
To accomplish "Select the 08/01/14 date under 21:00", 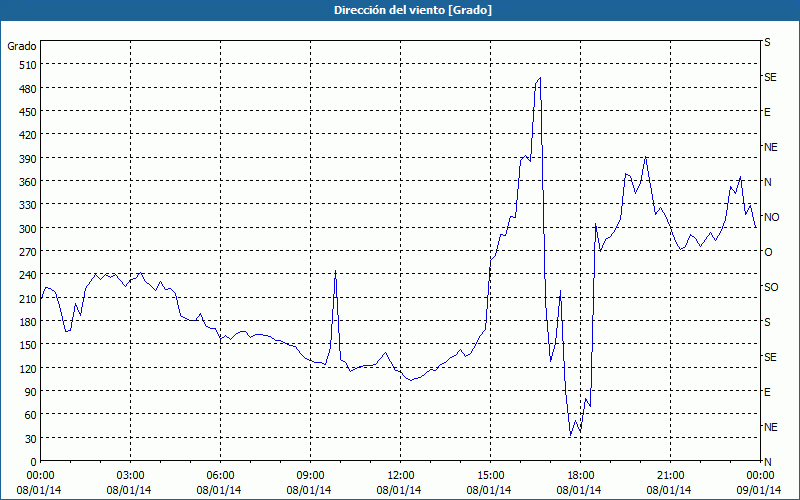I will click(669, 490).
